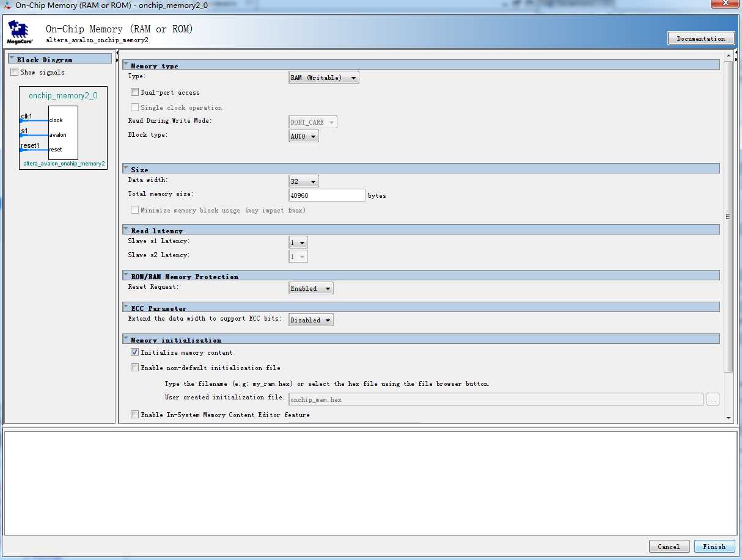Collapse the Block Diagram panel triangle
Screen dimensions: 742x560
12,59
